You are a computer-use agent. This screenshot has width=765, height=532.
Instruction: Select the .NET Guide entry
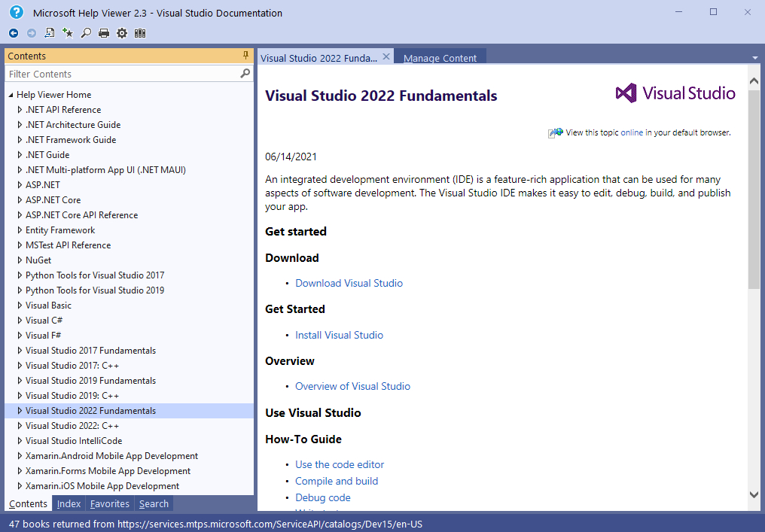point(47,155)
